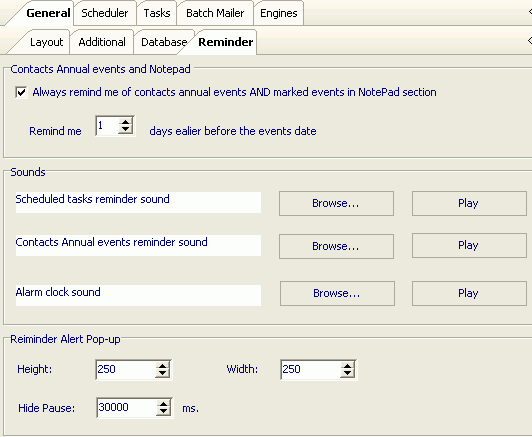Open the Batch Mailer tab
532x437 pixels.
tap(215, 13)
